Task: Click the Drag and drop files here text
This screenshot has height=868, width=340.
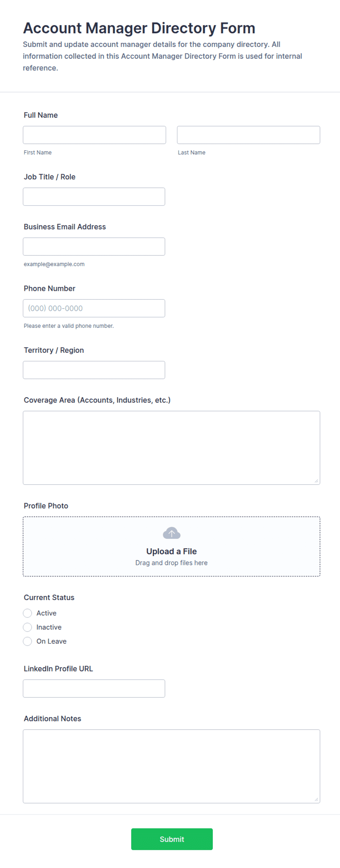Action: pyautogui.click(x=171, y=563)
